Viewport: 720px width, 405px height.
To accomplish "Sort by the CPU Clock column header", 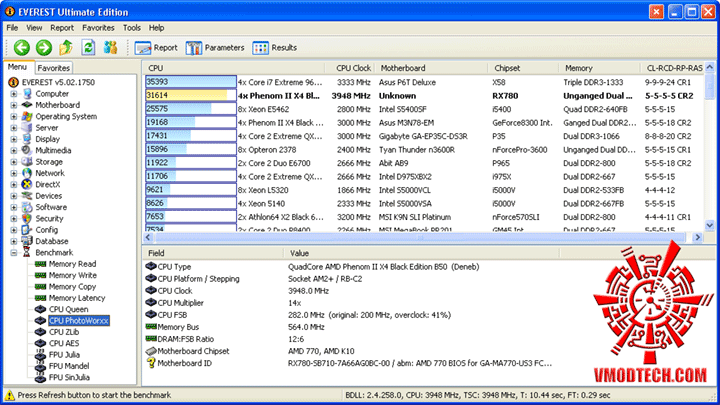I will click(x=350, y=68).
